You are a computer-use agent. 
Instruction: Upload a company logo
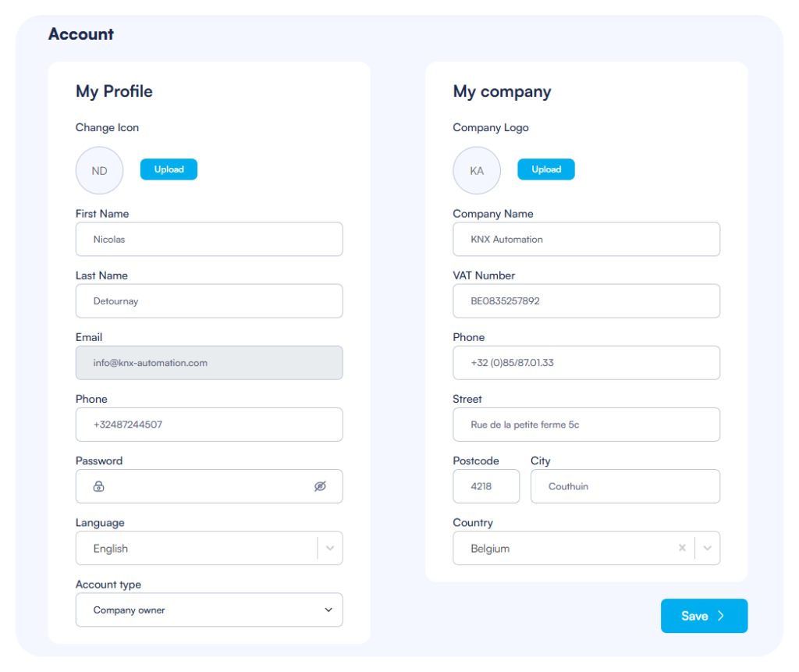click(x=546, y=169)
